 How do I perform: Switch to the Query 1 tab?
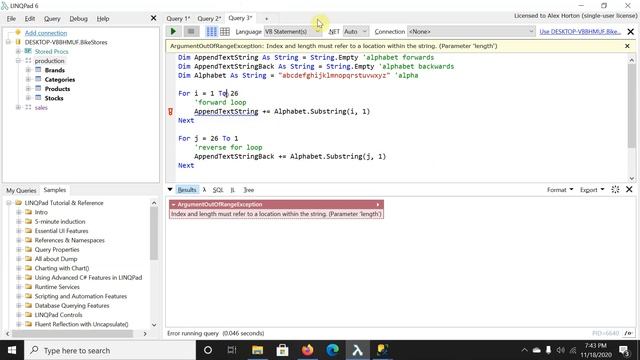178,18
